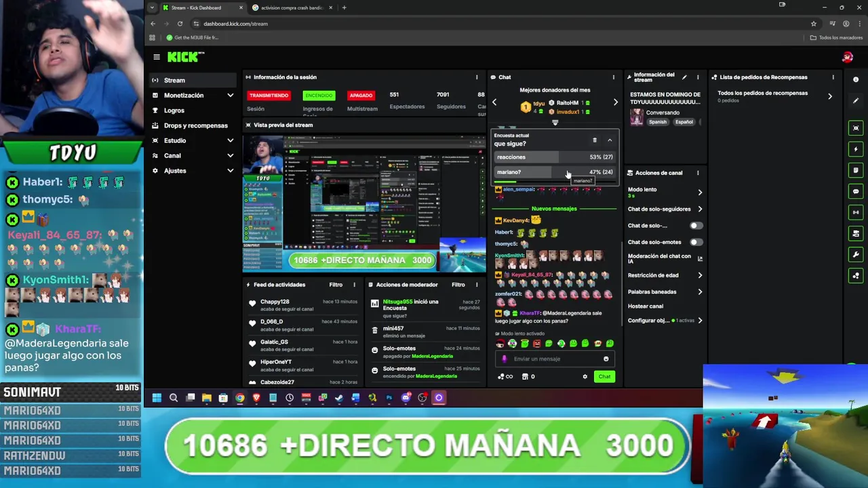Image resolution: width=868 pixels, height=488 pixels.
Task: Open the channel actions widget in the right toolbar
Action: (x=856, y=234)
